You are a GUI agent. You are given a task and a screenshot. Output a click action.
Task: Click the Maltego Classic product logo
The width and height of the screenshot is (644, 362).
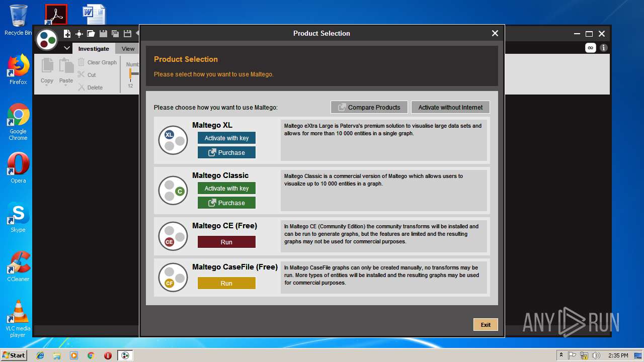click(173, 191)
